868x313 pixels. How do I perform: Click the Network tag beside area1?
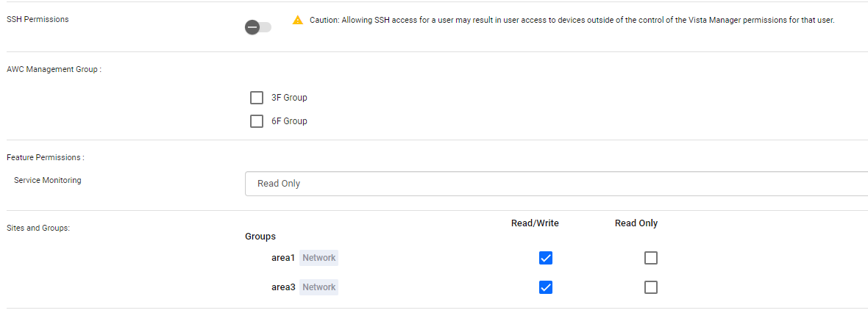[x=319, y=258]
